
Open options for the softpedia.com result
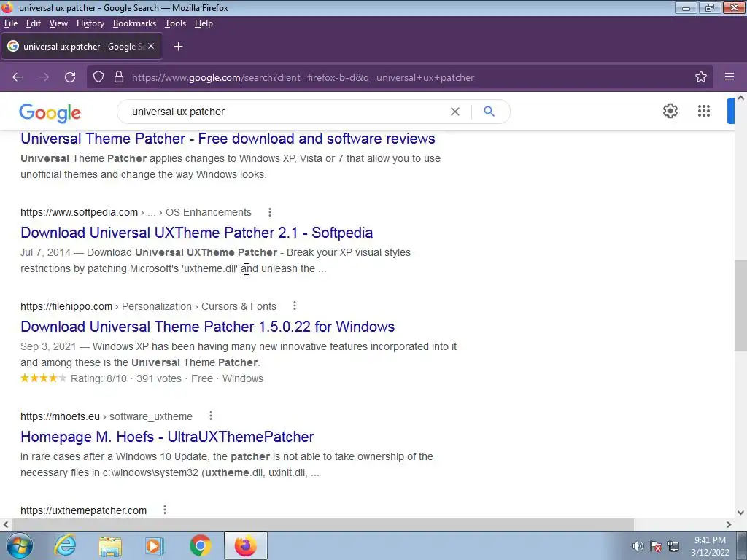[270, 212]
